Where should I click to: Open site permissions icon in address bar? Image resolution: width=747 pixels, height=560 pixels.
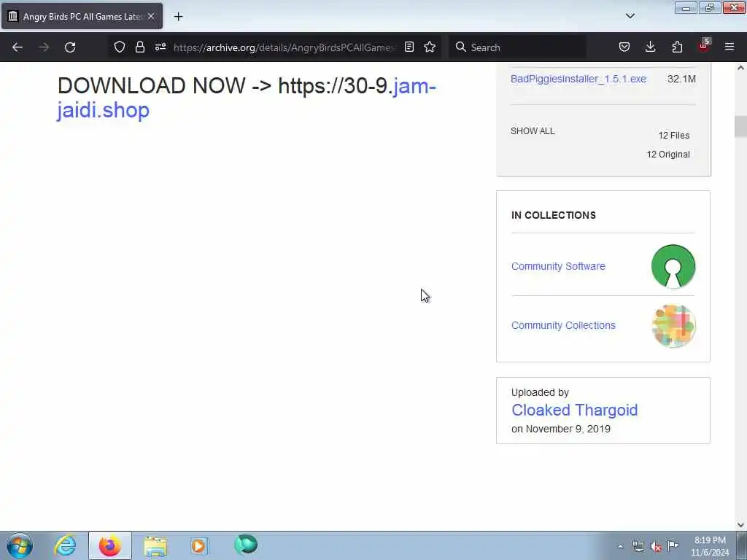[160, 47]
